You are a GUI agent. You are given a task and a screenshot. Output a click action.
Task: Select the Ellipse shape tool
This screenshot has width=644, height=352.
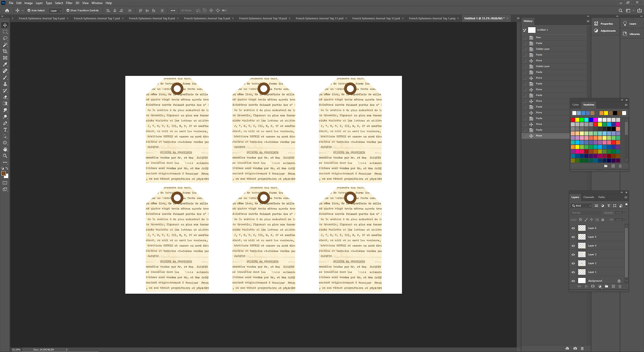[5, 143]
